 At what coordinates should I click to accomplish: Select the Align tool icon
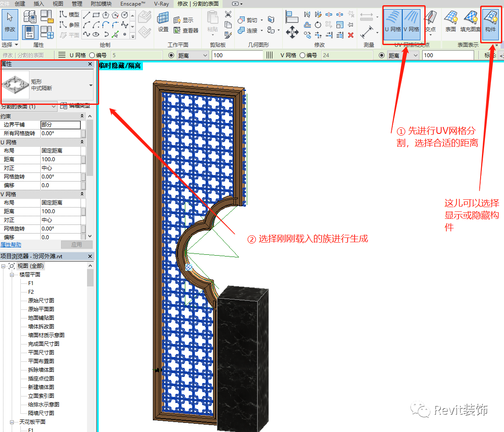point(292,17)
